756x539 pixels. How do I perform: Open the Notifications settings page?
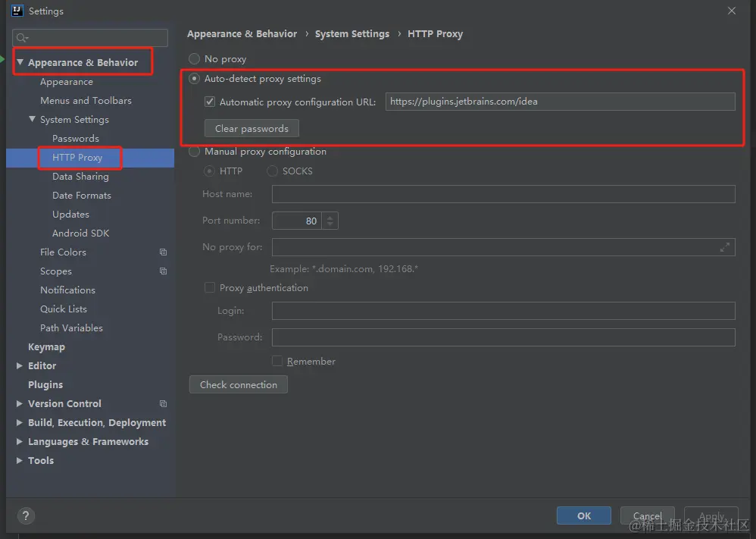[x=67, y=290]
